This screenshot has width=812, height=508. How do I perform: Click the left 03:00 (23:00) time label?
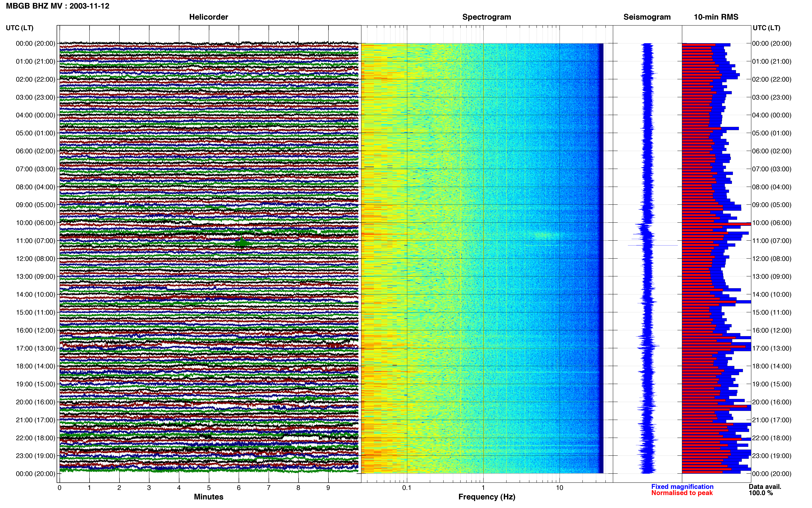point(36,97)
